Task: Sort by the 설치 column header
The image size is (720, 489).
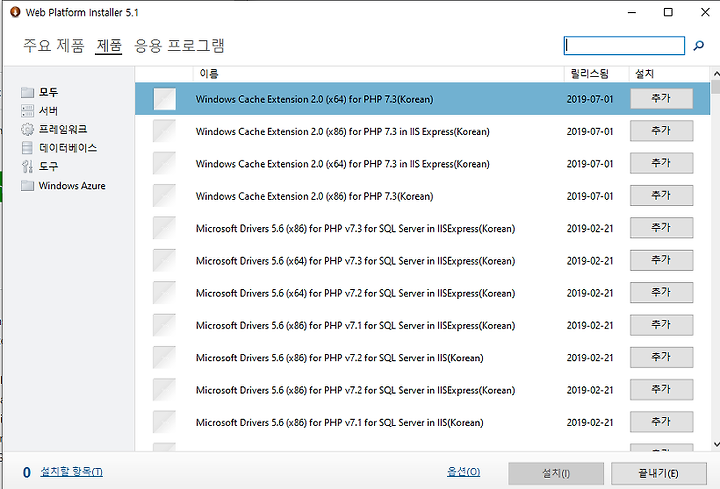Action: (x=669, y=73)
